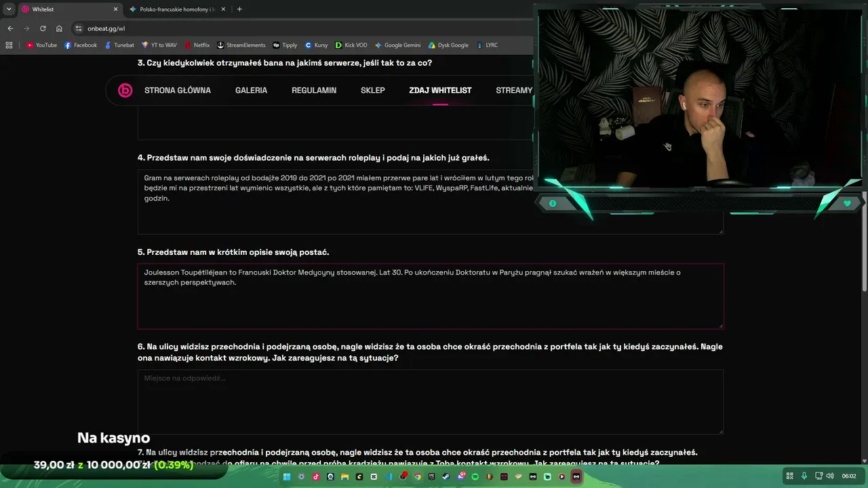This screenshot has height=488, width=868.
Task: Open the Google Gemini bookmark
Action: pos(397,45)
